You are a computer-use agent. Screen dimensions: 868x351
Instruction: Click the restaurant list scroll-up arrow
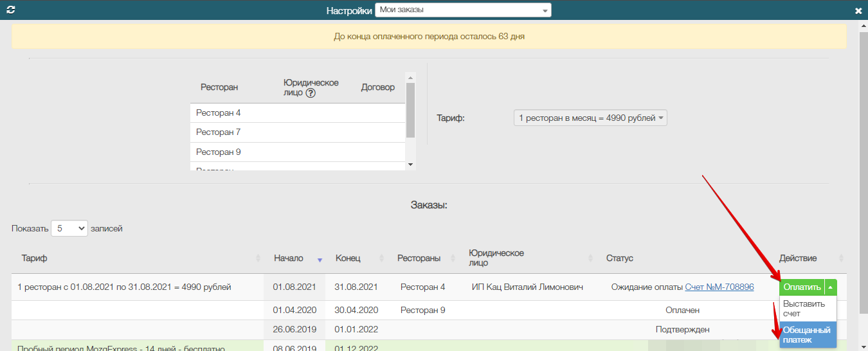(x=411, y=77)
